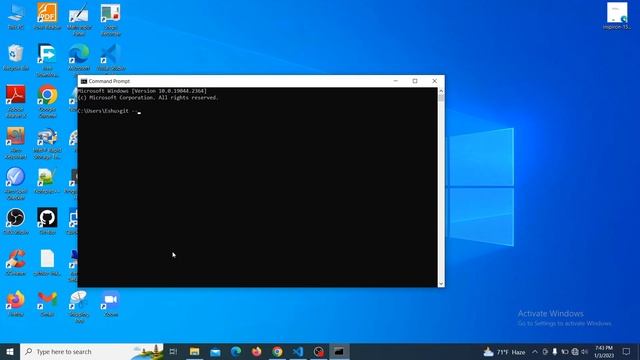This screenshot has height=360, width=640.
Task: Open the Windows Start menu
Action: tap(10, 351)
